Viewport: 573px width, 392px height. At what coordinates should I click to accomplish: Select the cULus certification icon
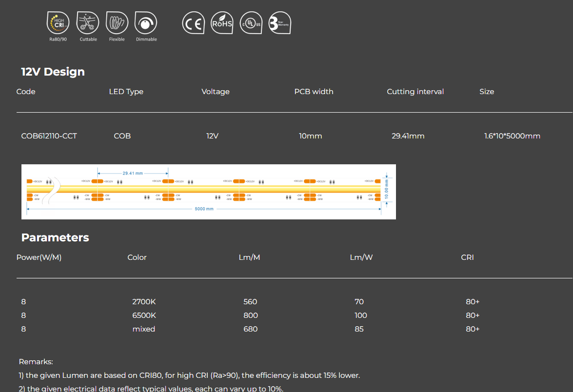pyautogui.click(x=251, y=22)
